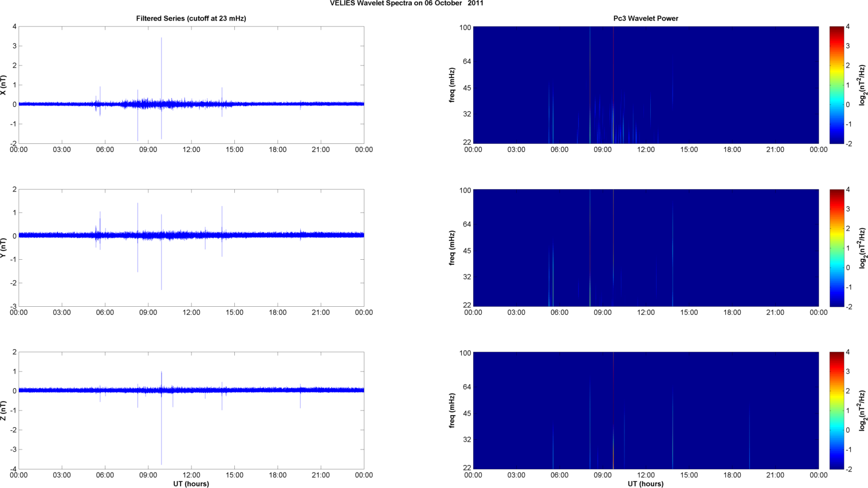Click the Y component filtered series plot
This screenshot has width=868, height=488.
click(191, 248)
